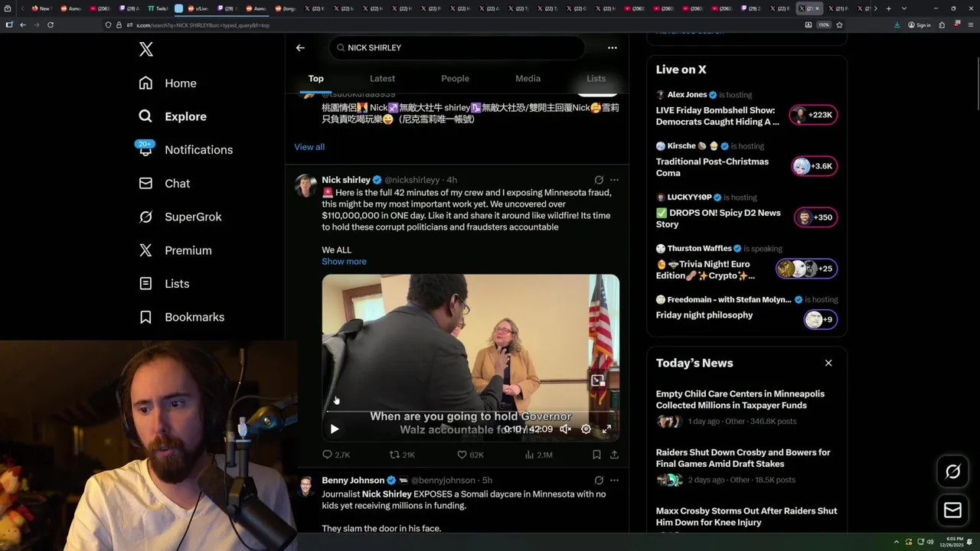The width and height of the screenshot is (980, 551).
Task: Open the floating Grok button
Action: (x=952, y=472)
